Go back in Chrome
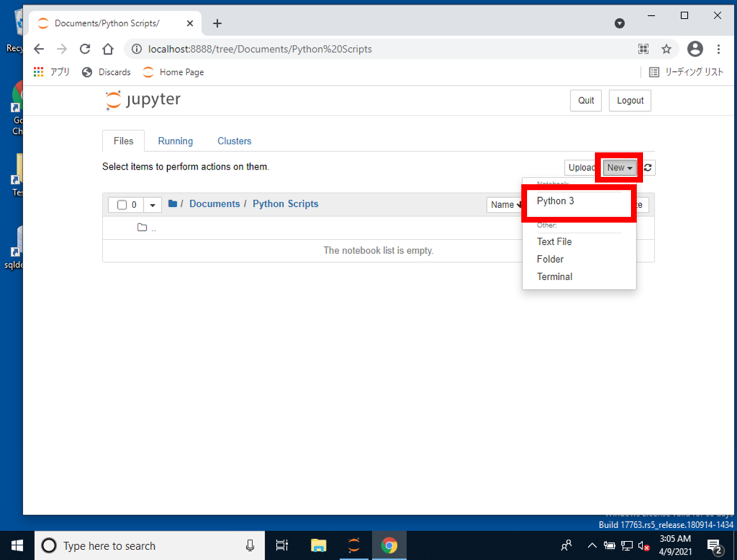 tap(39, 49)
